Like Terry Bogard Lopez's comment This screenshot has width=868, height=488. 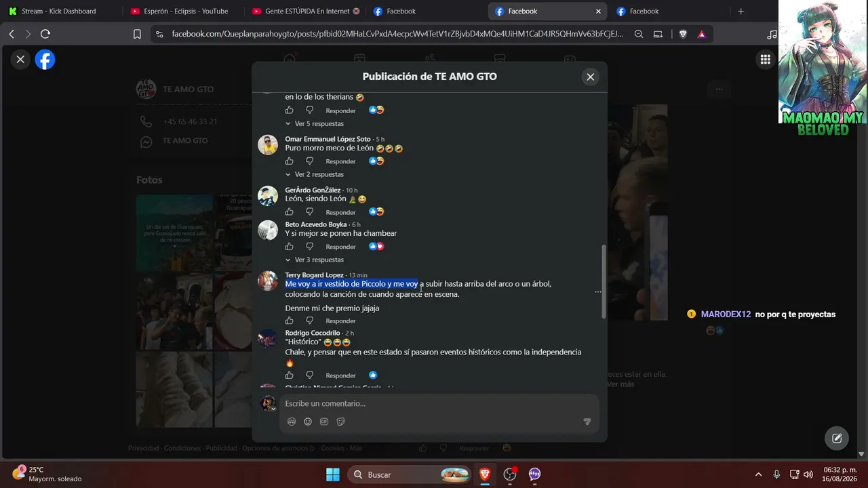(290, 321)
